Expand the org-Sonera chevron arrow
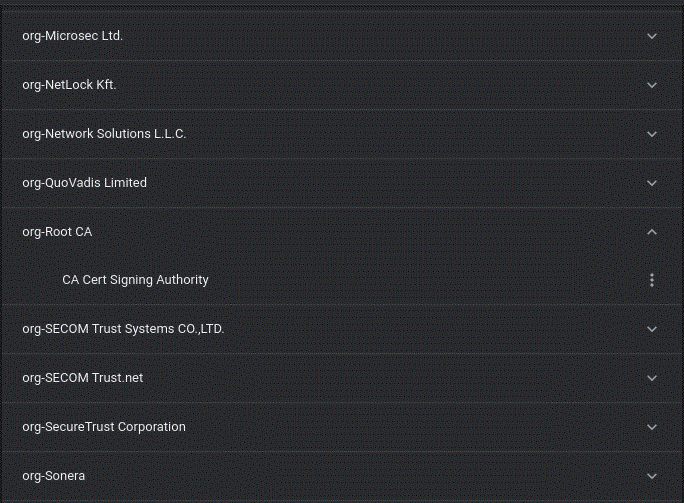This screenshot has height=503, width=684. [x=652, y=476]
